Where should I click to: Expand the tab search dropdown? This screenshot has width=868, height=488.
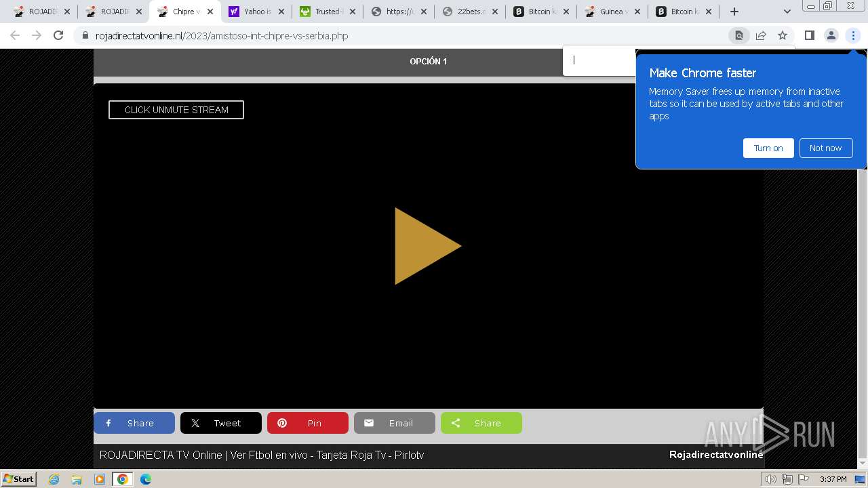[787, 12]
